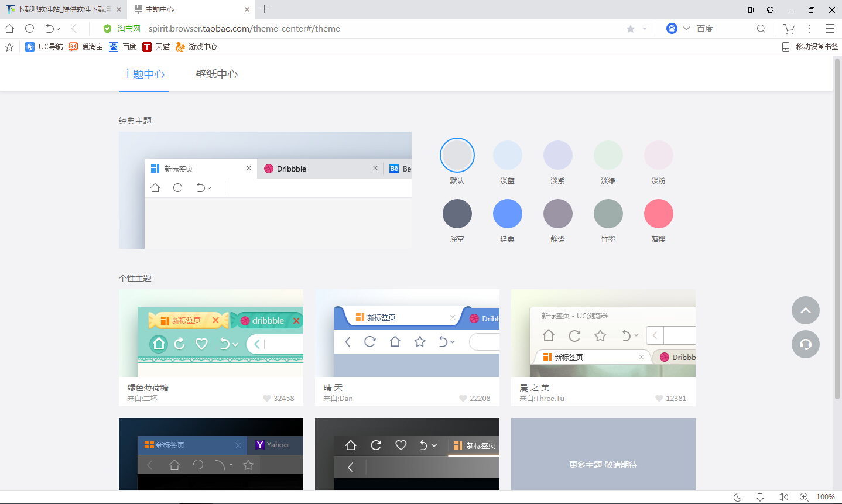
Task: Click the refresh circle icon below the scroll-to-top button
Action: [x=805, y=344]
